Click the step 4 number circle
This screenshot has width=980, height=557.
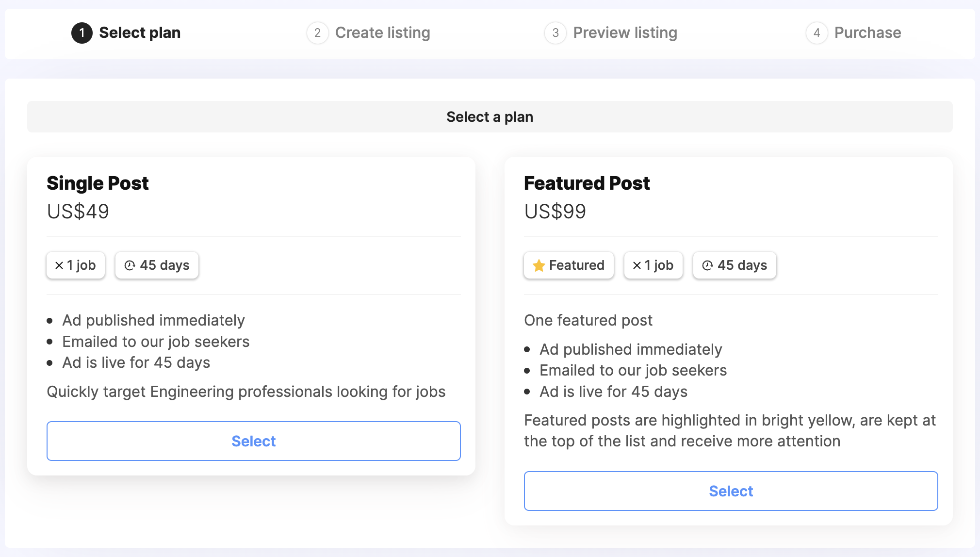(817, 33)
